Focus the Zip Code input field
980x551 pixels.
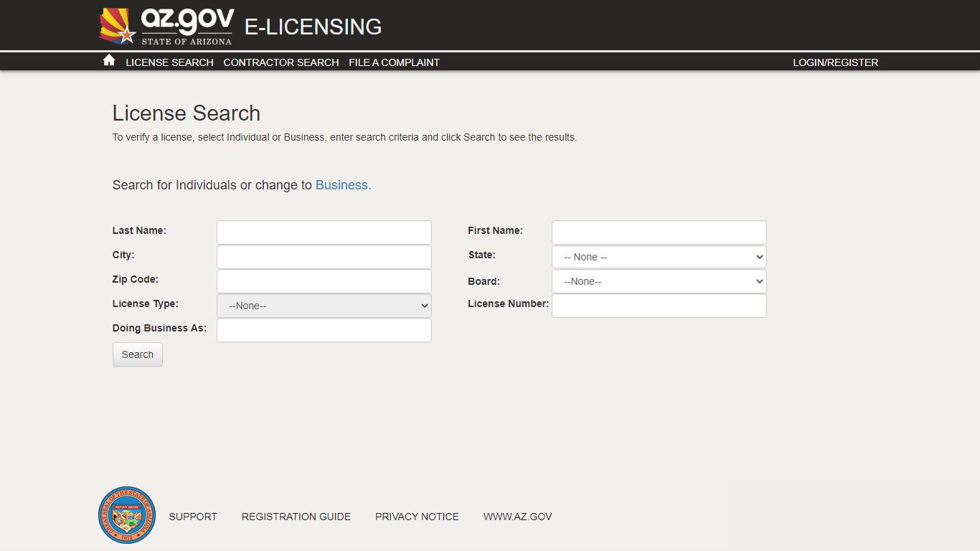pos(324,281)
